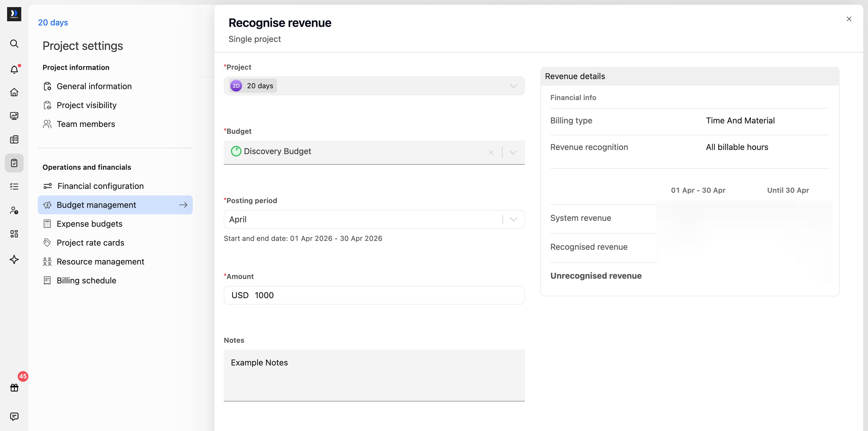868x431 pixels.
Task: Click the Rocketlane logo icon
Action: (x=14, y=14)
